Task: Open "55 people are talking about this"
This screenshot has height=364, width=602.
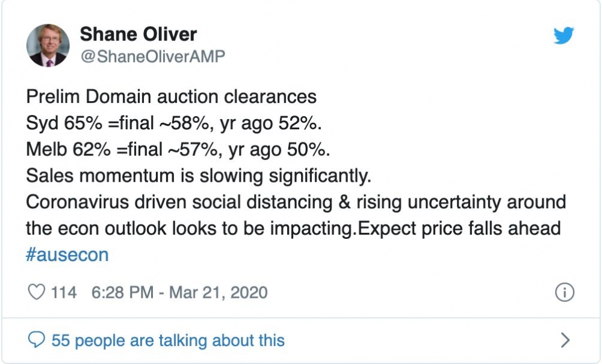Action: (167, 341)
